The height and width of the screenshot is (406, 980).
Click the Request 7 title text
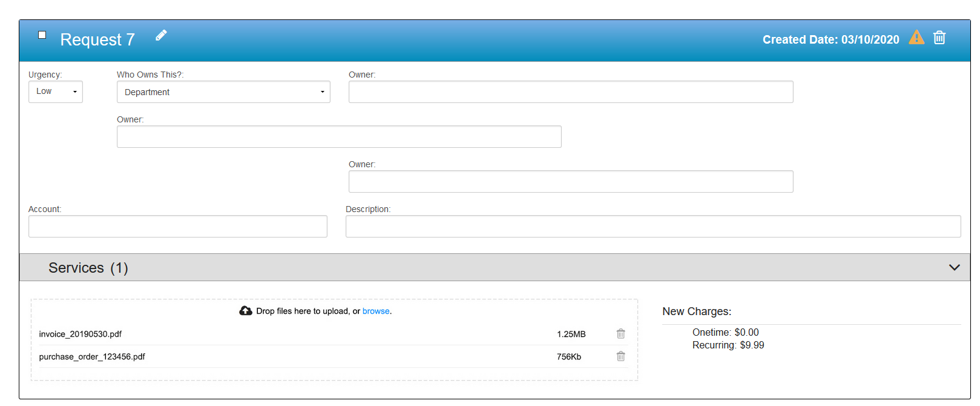pyautogui.click(x=97, y=40)
